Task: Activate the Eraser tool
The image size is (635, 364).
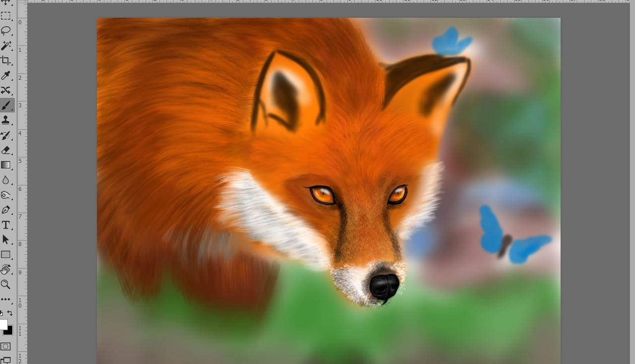Action: (x=5, y=150)
